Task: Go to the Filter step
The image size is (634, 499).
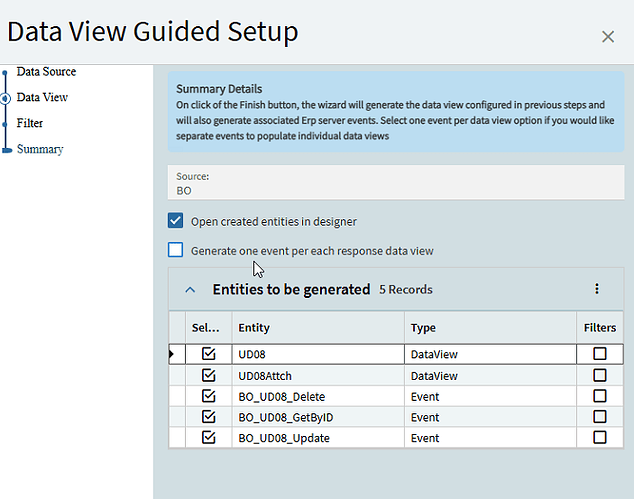Action: [30, 124]
